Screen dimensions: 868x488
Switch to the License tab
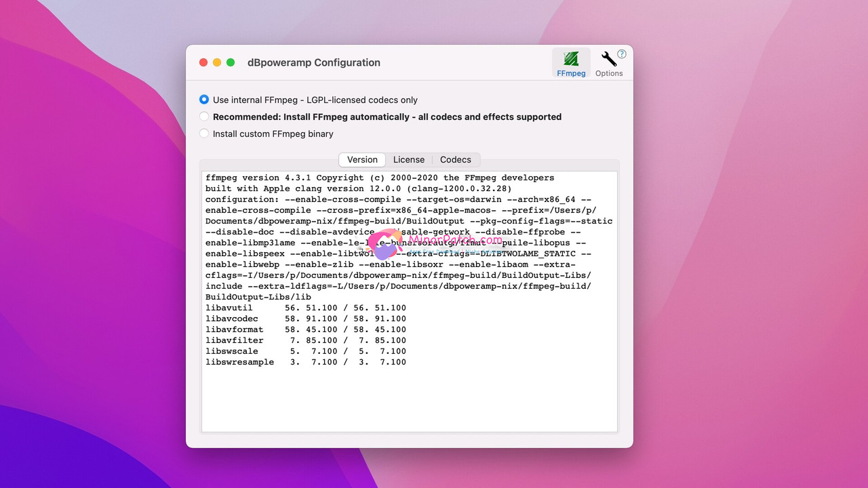(x=409, y=160)
